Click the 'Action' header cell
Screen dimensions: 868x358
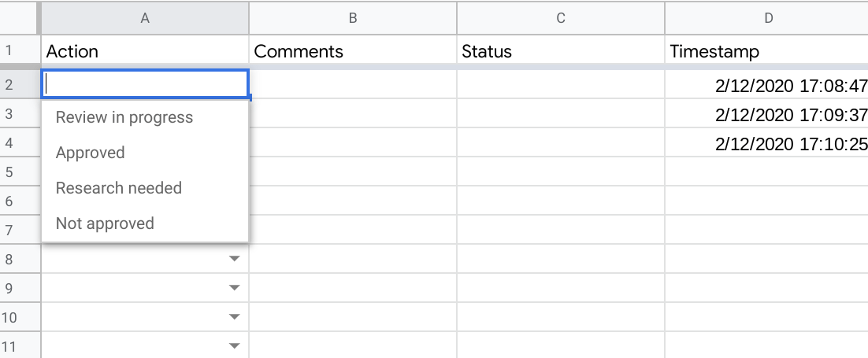(x=145, y=52)
